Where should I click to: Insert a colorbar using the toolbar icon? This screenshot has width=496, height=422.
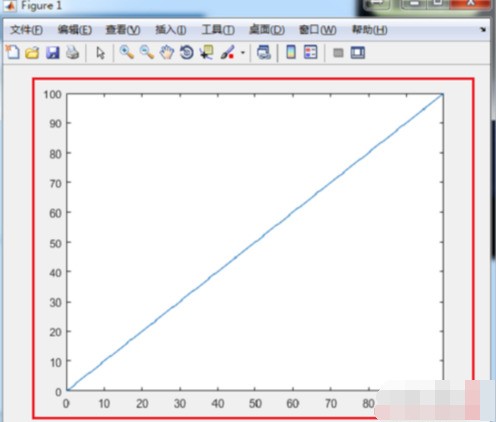click(291, 52)
